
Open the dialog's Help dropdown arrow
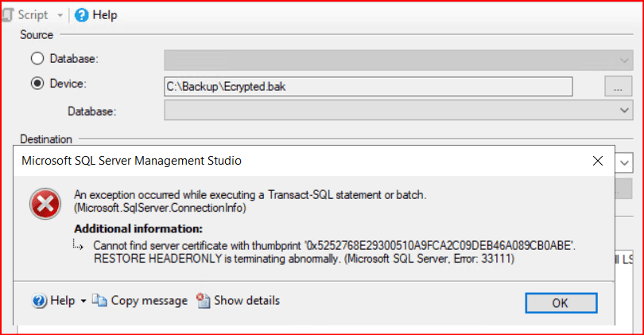tap(83, 302)
